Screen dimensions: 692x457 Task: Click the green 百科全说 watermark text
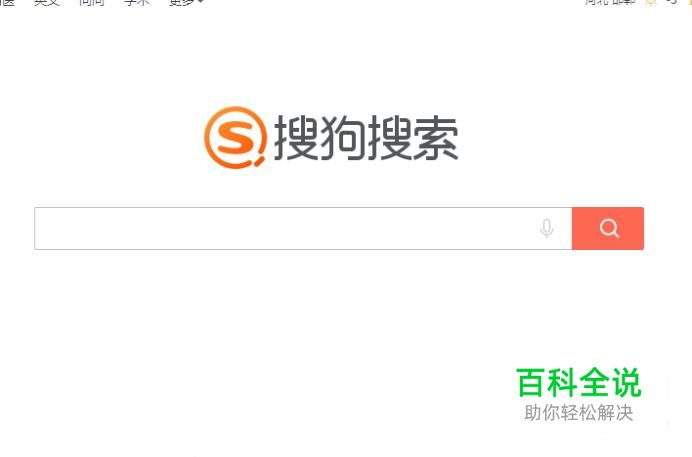(x=579, y=382)
